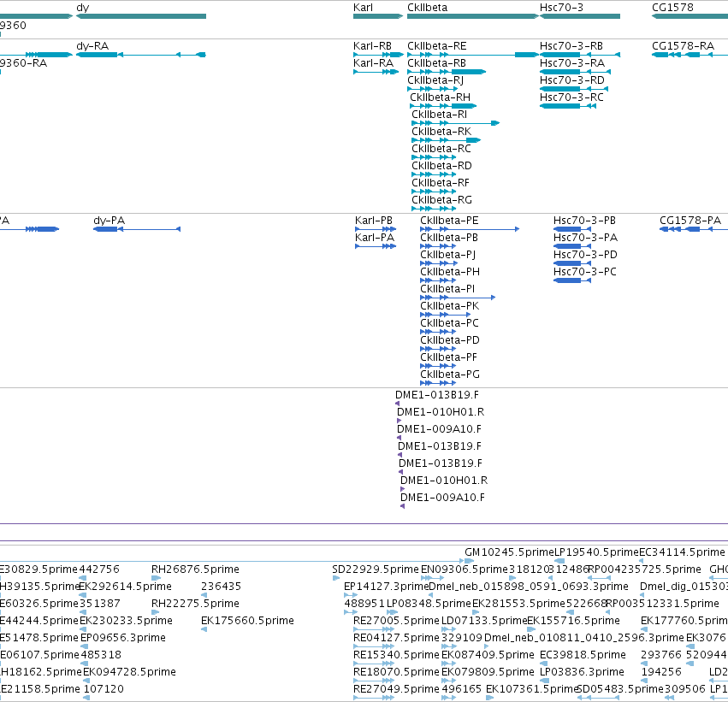Select the CkIIbeta-RK transcript label
This screenshot has width=728, height=702.
pos(441,132)
